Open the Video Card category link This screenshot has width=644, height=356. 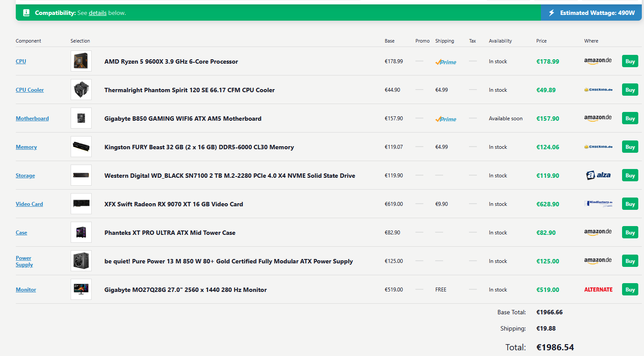coord(29,204)
